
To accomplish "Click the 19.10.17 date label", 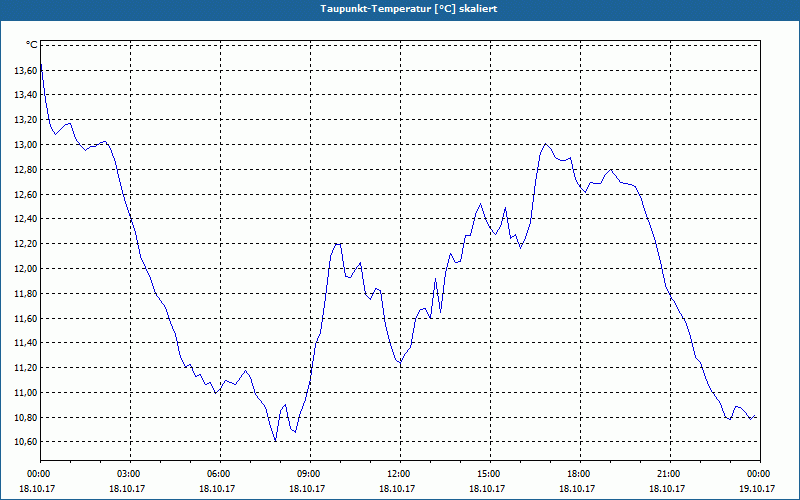I will pos(757,488).
